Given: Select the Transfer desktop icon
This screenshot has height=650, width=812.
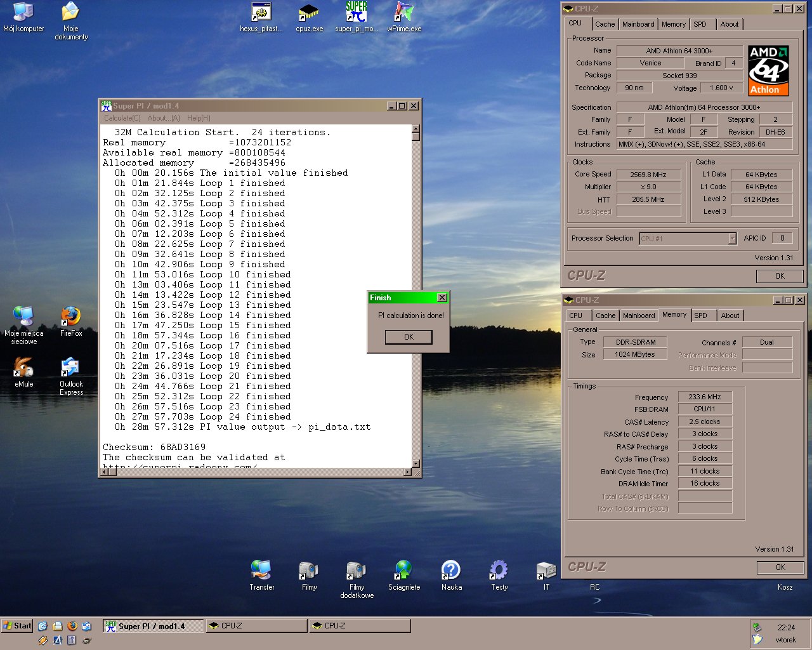Looking at the screenshot, I should [x=261, y=575].
